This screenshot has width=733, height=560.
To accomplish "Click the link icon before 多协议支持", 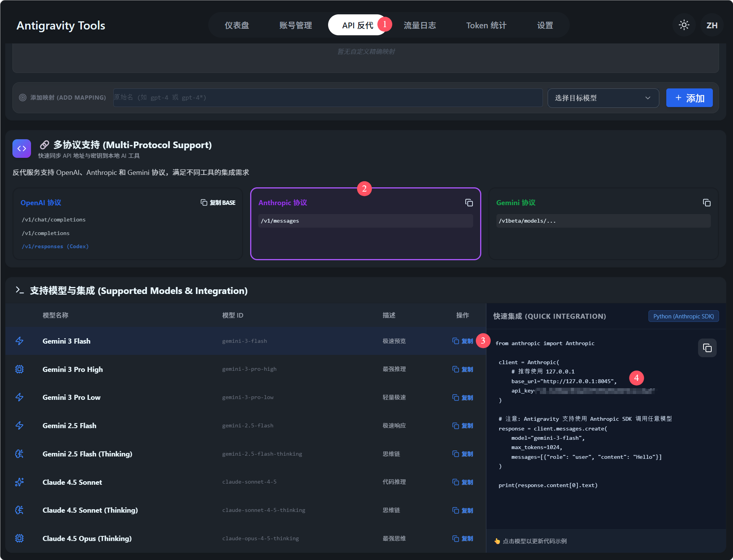I will (x=45, y=145).
